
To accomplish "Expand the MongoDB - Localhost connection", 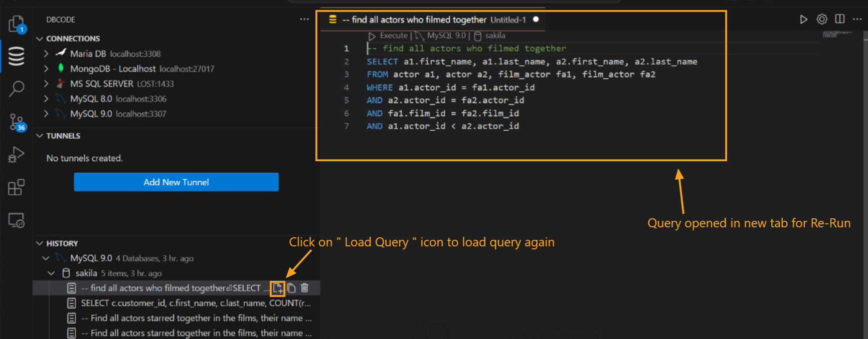I will pos(46,69).
